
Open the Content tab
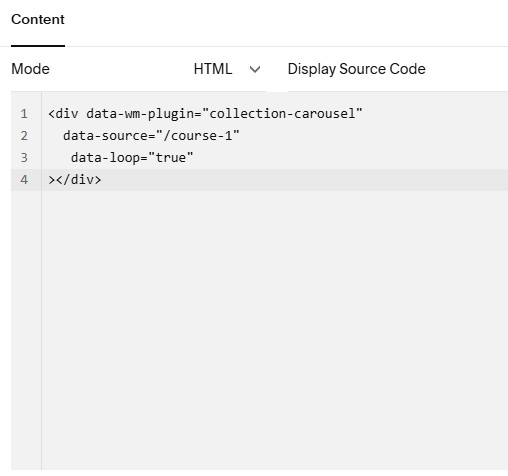click(x=38, y=19)
